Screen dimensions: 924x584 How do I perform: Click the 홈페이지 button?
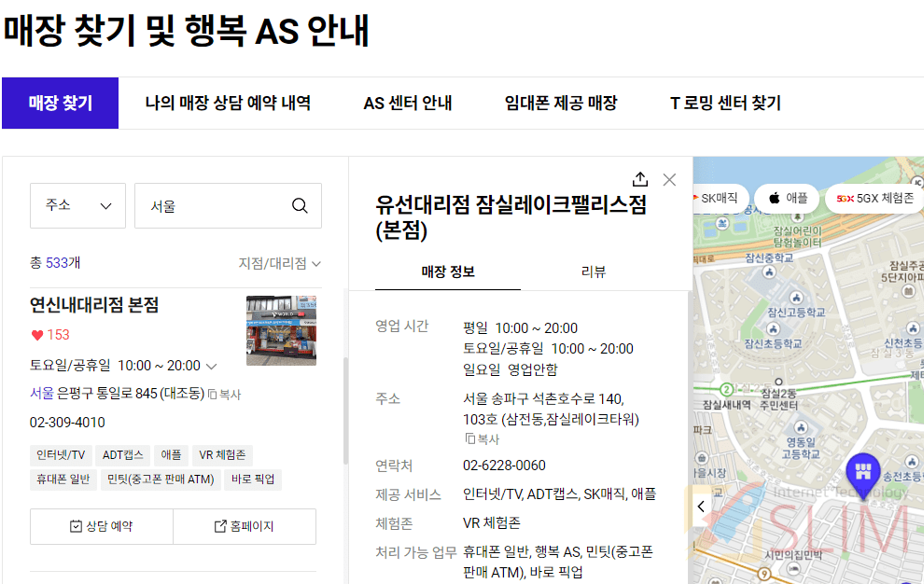click(245, 526)
